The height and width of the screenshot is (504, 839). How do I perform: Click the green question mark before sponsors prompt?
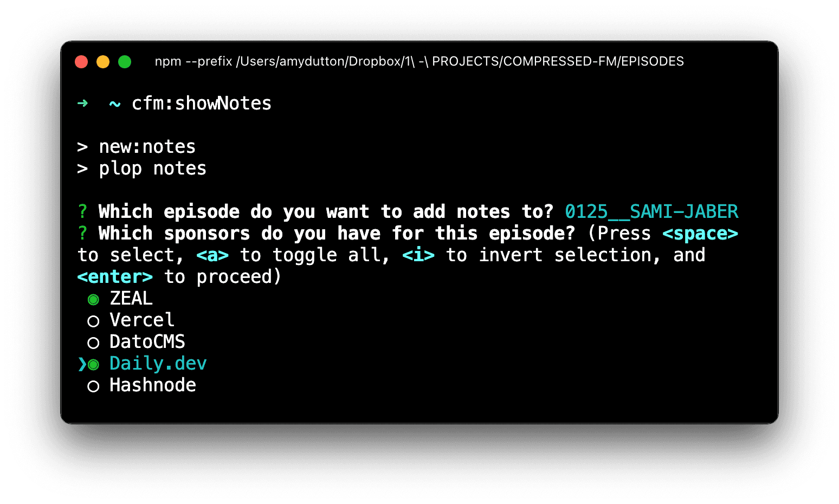[82, 233]
